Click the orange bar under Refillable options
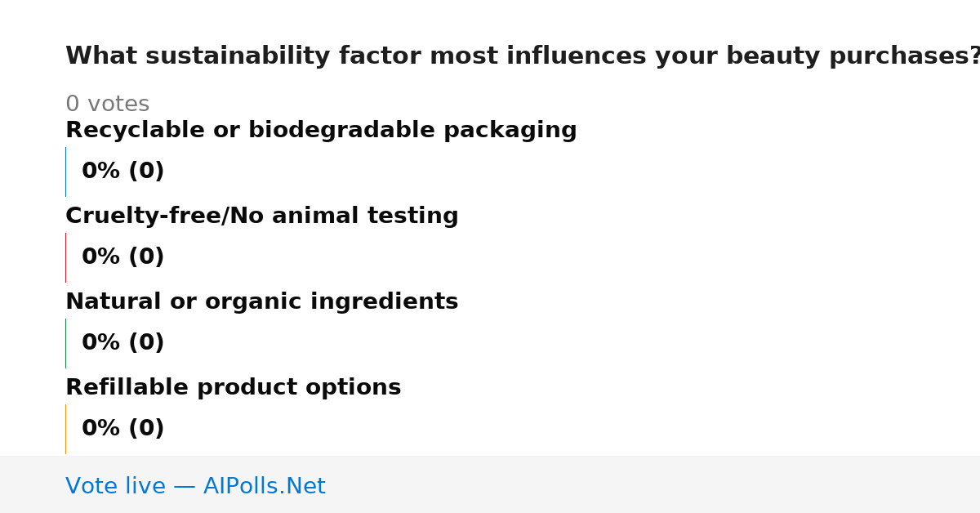This screenshot has height=513, width=980. coord(65,429)
